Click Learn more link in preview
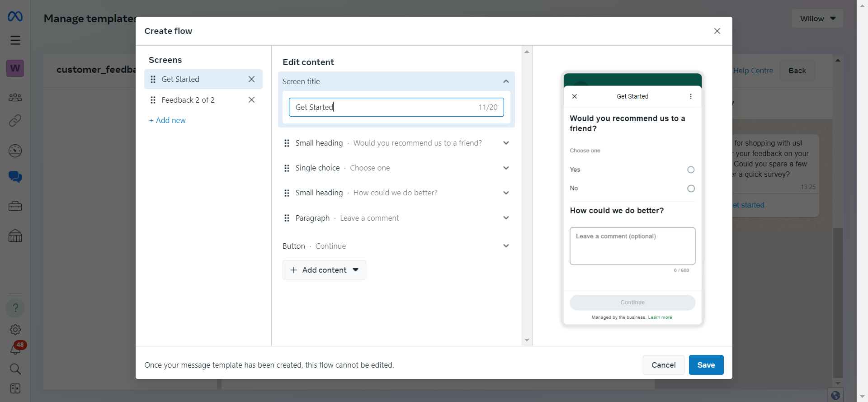 [x=660, y=317]
